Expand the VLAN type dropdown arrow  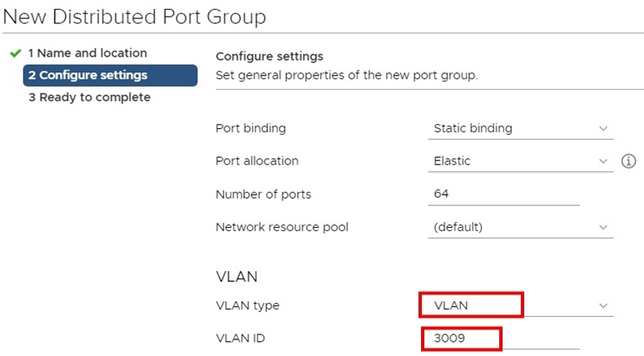[603, 305]
